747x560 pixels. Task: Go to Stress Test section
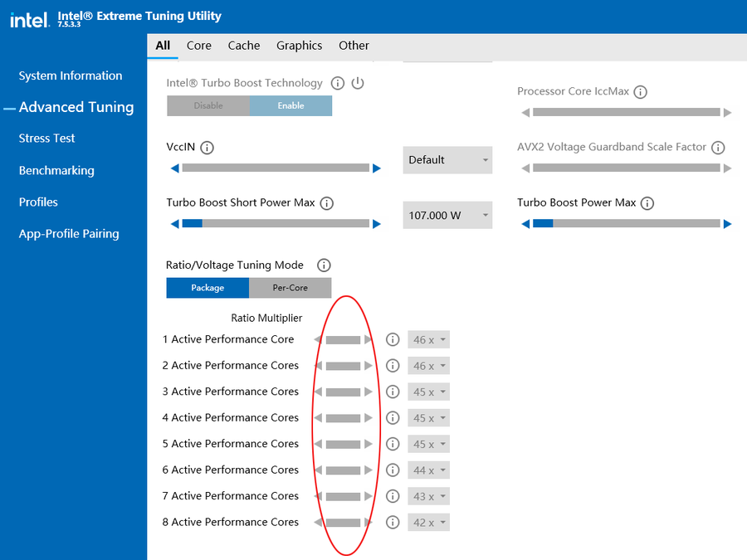[47, 139]
